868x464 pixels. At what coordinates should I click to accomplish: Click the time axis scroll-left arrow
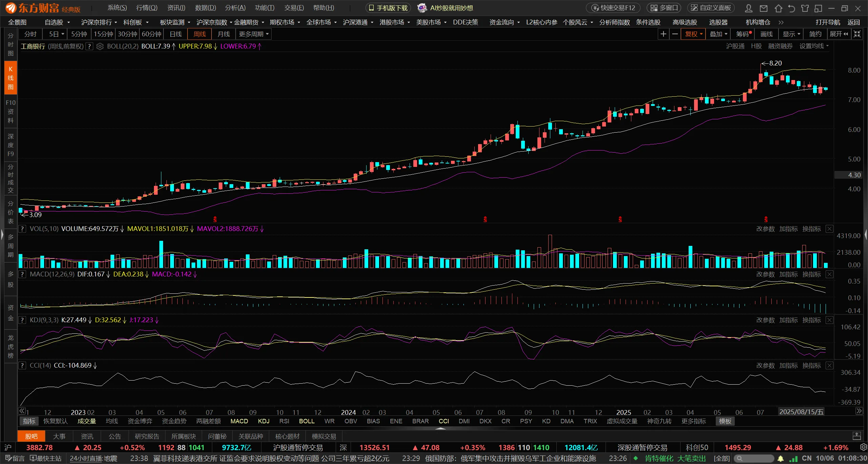pyautogui.click(x=22, y=411)
